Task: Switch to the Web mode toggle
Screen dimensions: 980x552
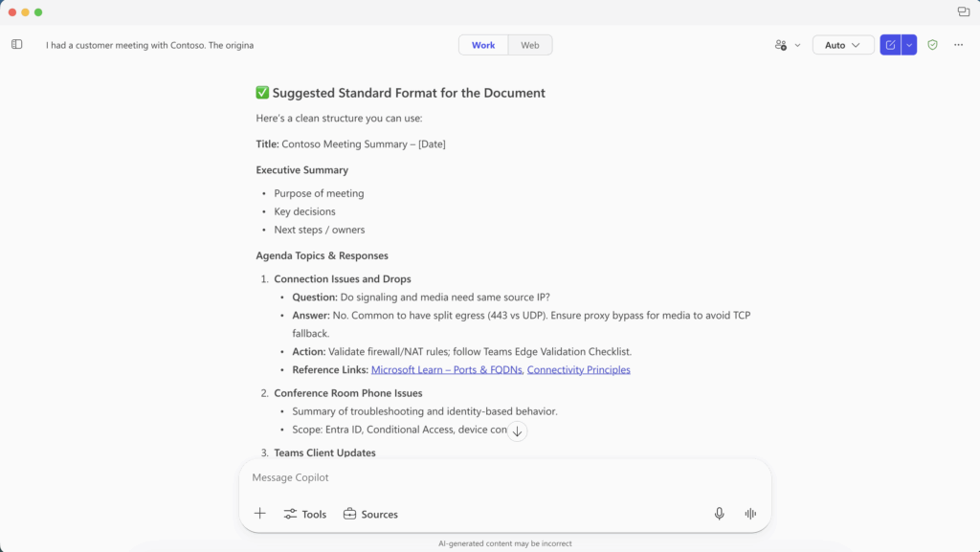Action: pyautogui.click(x=529, y=45)
